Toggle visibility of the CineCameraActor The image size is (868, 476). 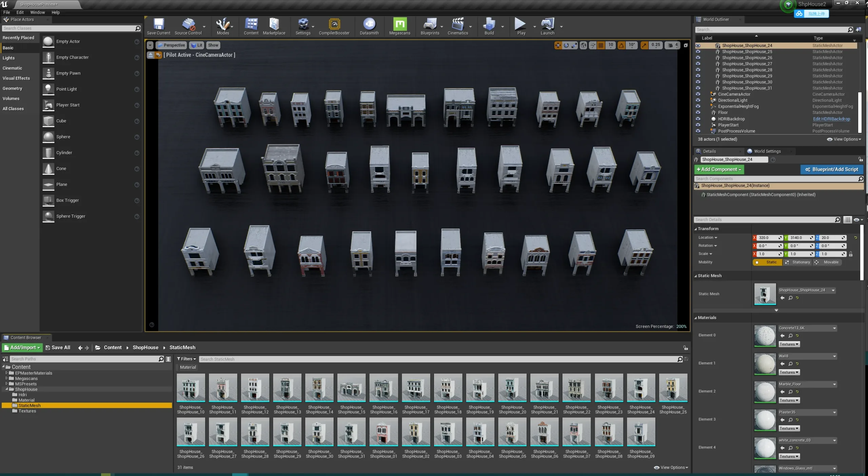(698, 94)
